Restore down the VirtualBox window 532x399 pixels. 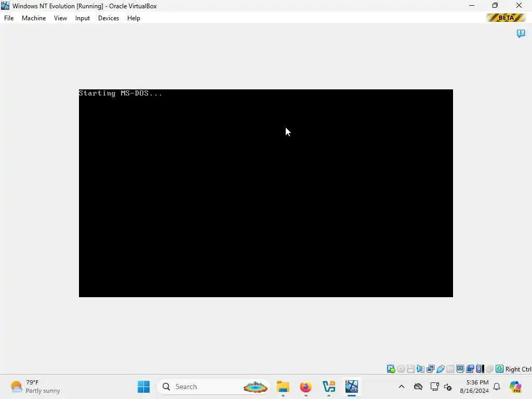click(x=495, y=5)
